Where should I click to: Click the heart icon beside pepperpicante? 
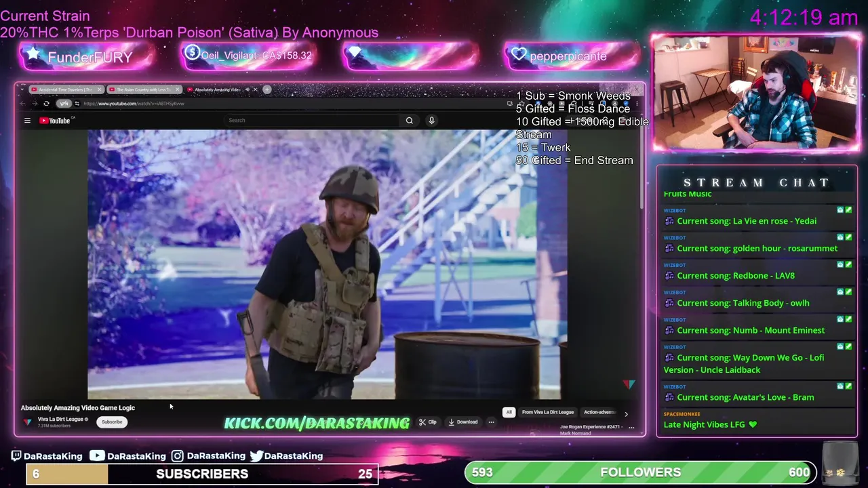click(519, 55)
